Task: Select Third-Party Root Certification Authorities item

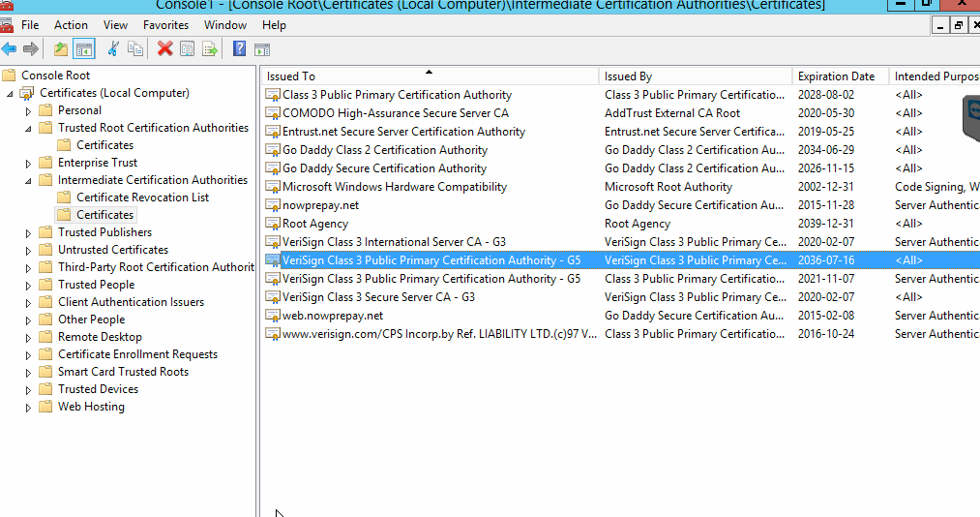Action: (156, 267)
